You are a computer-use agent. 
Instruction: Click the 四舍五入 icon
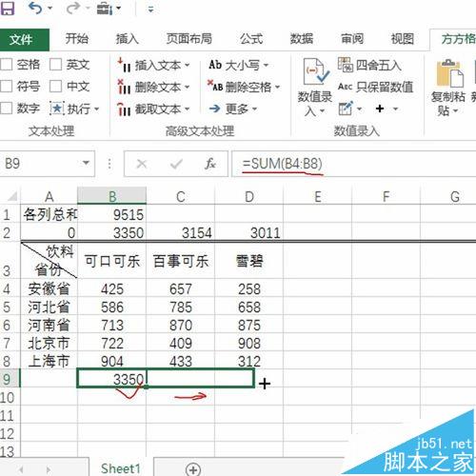pos(346,65)
